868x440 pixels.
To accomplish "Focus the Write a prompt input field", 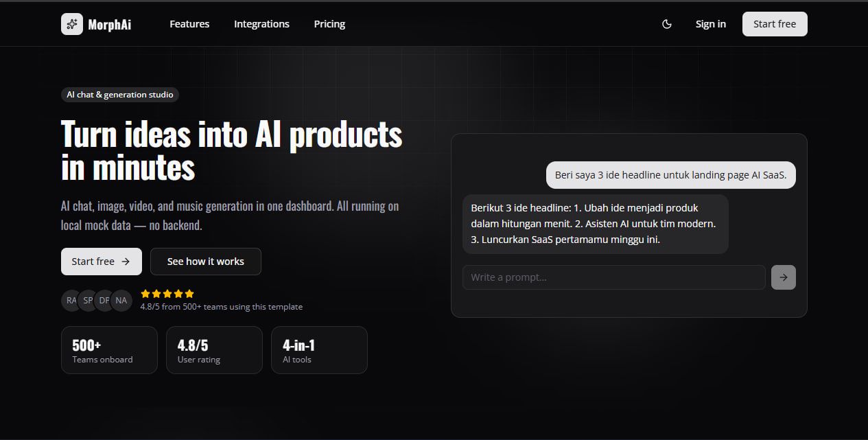I will coord(614,277).
